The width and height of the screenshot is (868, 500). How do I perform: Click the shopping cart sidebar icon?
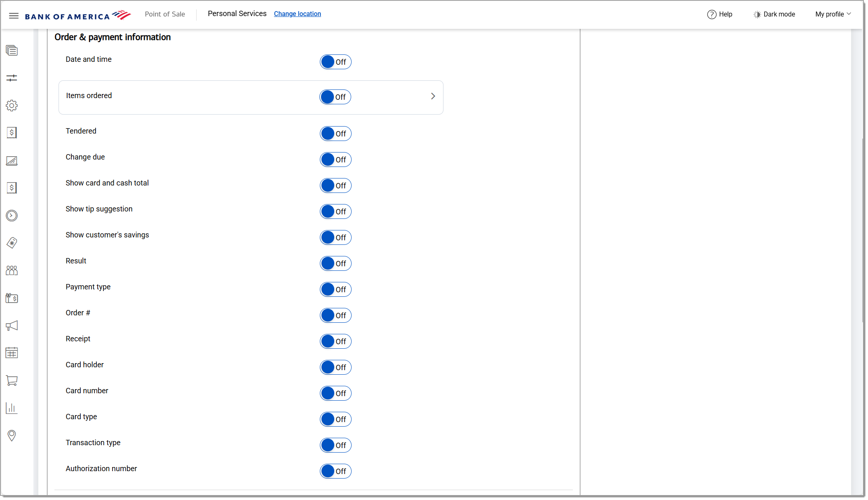(12, 380)
